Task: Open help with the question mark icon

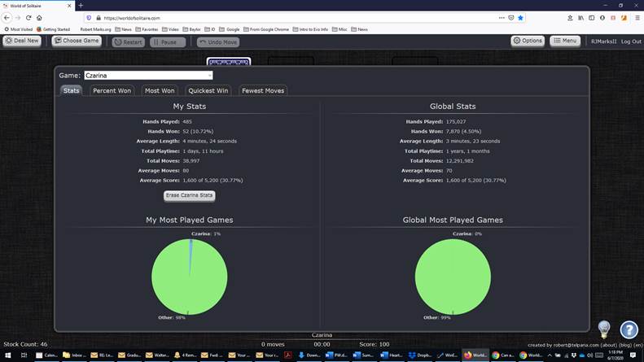Action: 629,329
